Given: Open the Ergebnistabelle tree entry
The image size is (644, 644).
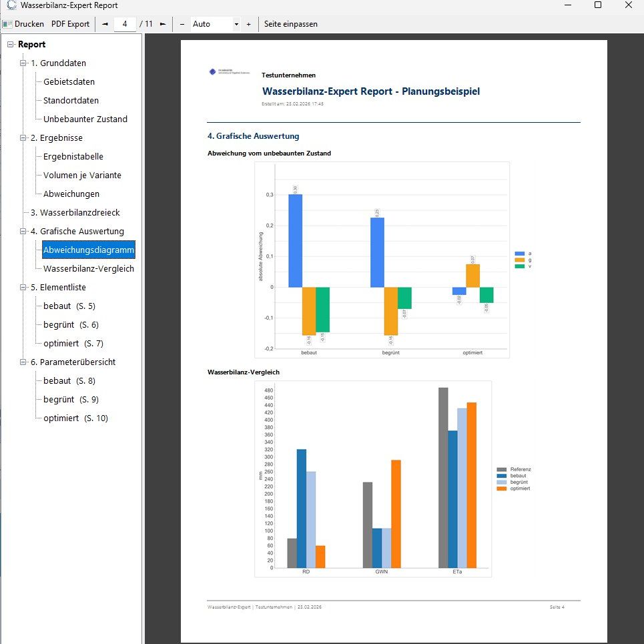Looking at the screenshot, I should click(73, 157).
